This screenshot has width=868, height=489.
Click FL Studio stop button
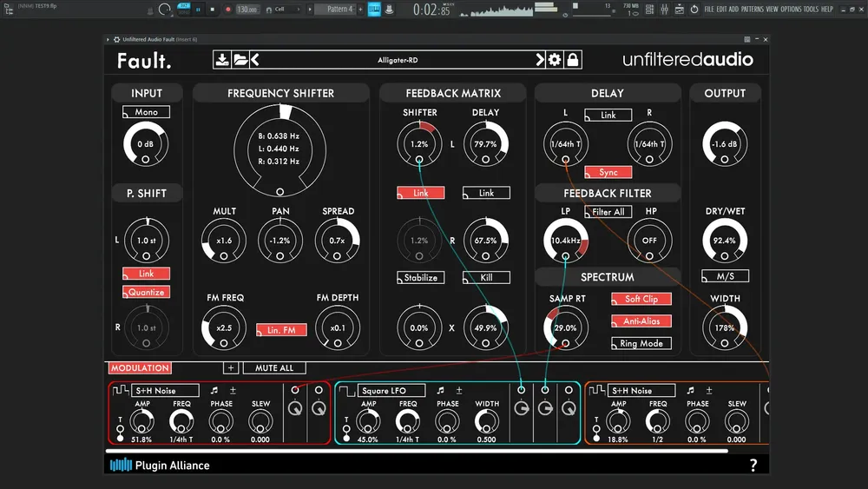pyautogui.click(x=213, y=10)
